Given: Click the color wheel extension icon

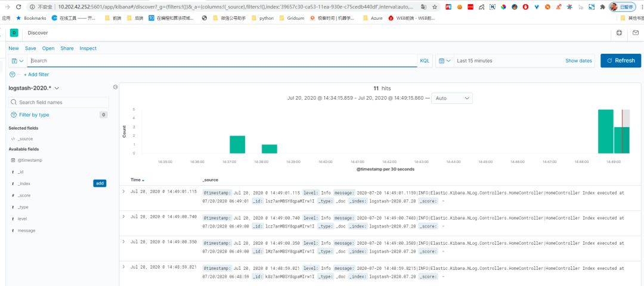Looking at the screenshot, I should [x=503, y=7].
